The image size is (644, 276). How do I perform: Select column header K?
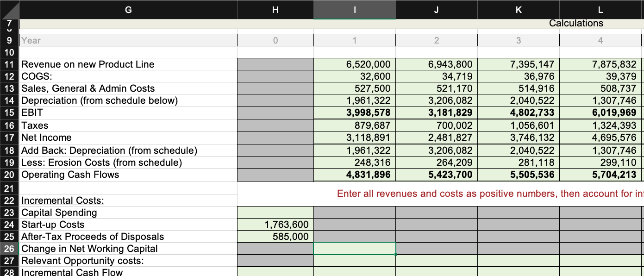(518, 9)
